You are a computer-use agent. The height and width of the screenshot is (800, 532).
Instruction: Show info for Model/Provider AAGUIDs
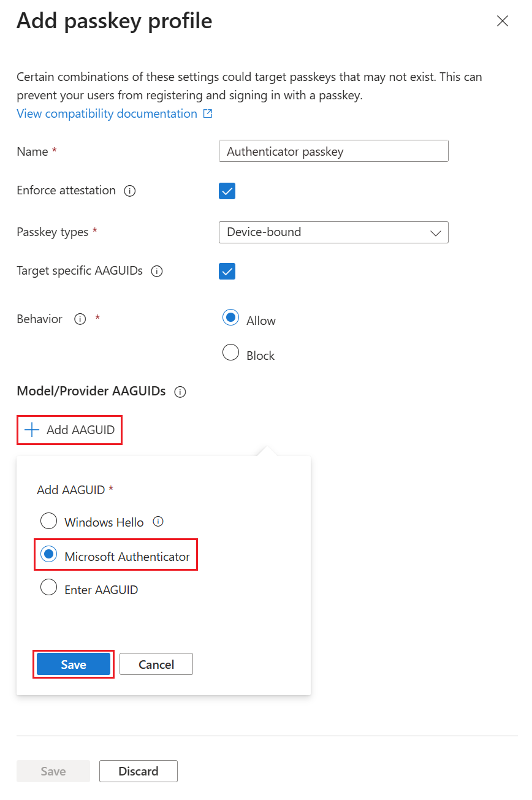180,392
